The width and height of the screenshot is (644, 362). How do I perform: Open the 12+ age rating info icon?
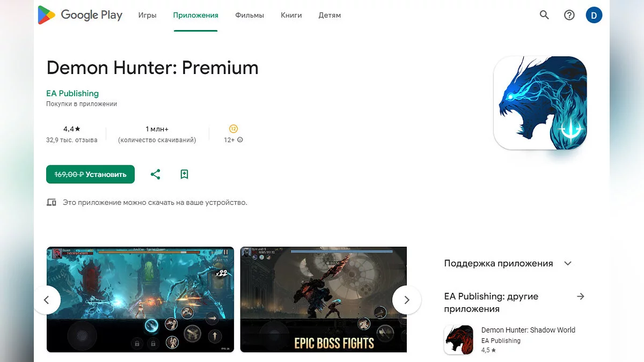pyautogui.click(x=240, y=140)
